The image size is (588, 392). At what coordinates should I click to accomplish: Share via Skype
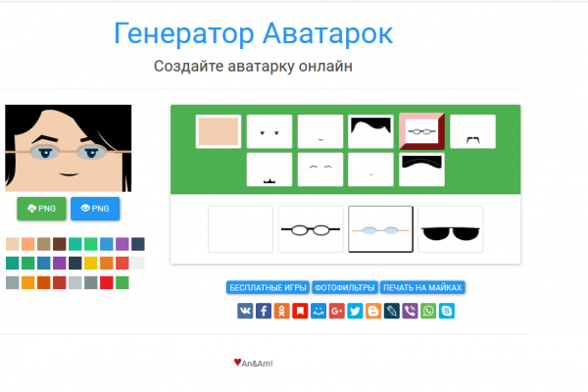point(447,311)
